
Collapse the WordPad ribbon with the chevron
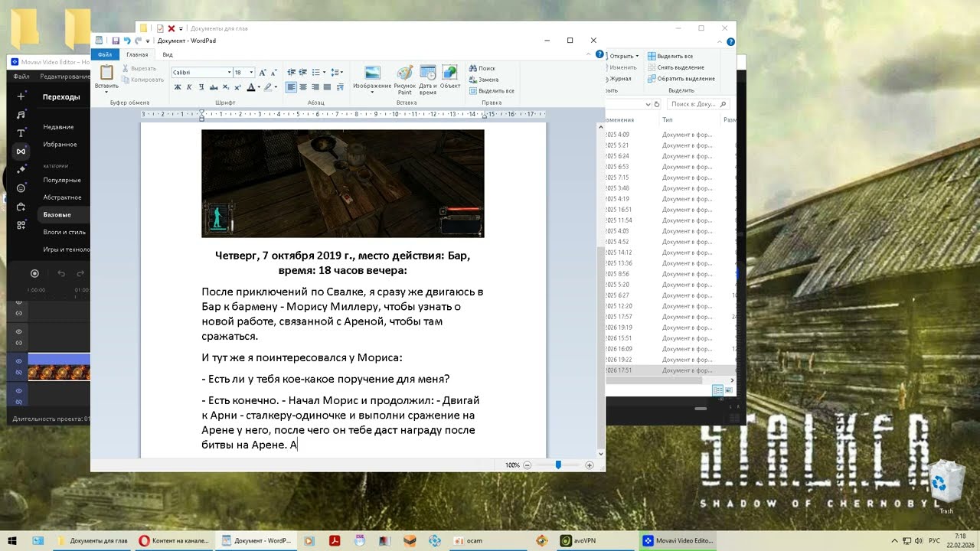coord(588,54)
